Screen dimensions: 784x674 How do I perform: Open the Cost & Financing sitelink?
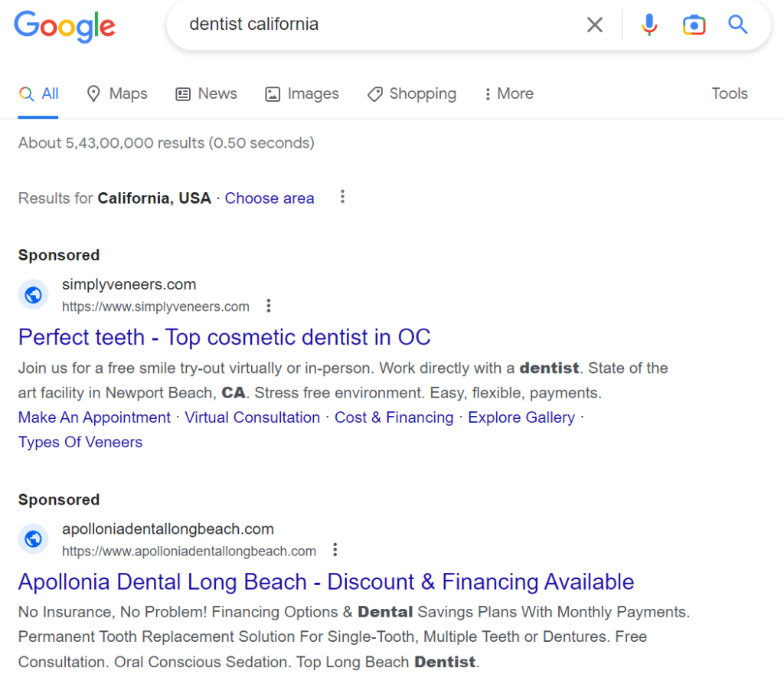[394, 417]
